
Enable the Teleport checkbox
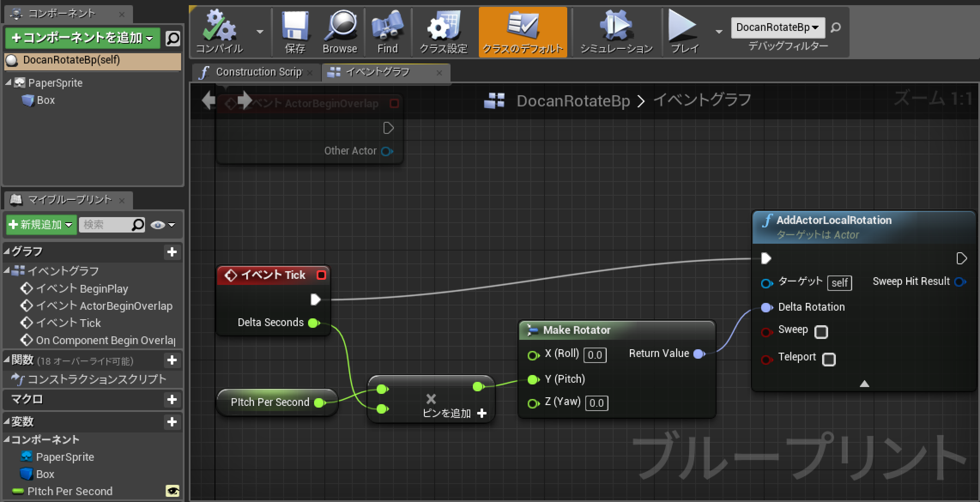(829, 359)
